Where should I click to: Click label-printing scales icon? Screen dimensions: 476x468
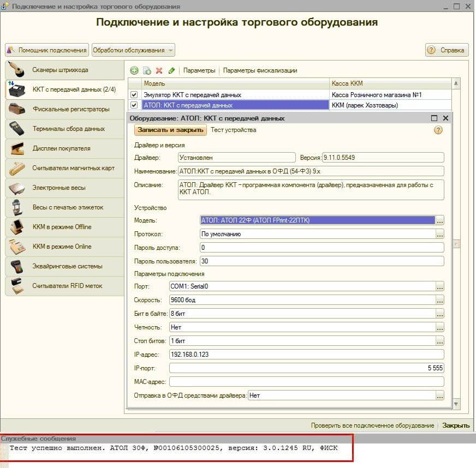click(x=17, y=207)
